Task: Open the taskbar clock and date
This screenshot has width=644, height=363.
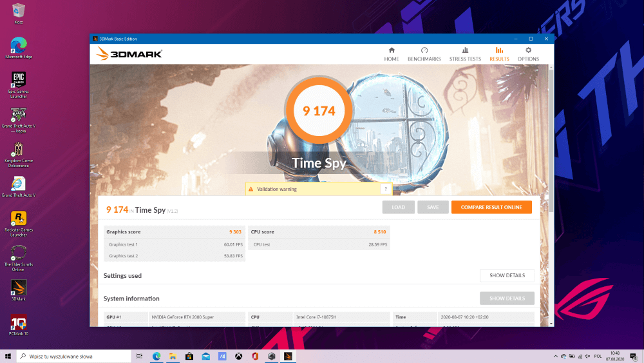Action: (615, 357)
